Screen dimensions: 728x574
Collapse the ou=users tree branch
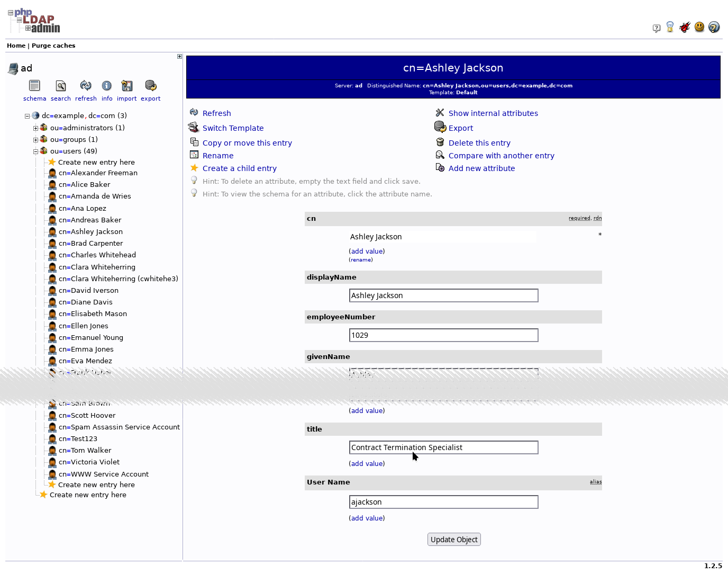pyautogui.click(x=35, y=151)
